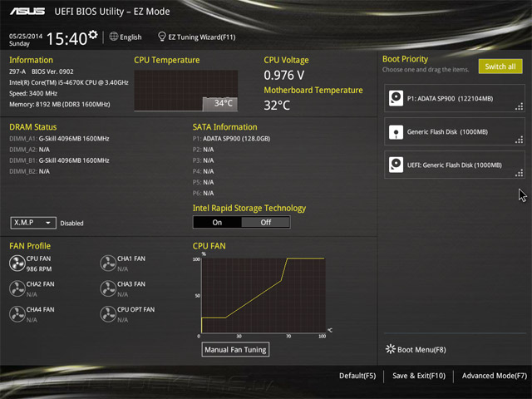Click the Switch all button
532x399 pixels.
point(500,66)
